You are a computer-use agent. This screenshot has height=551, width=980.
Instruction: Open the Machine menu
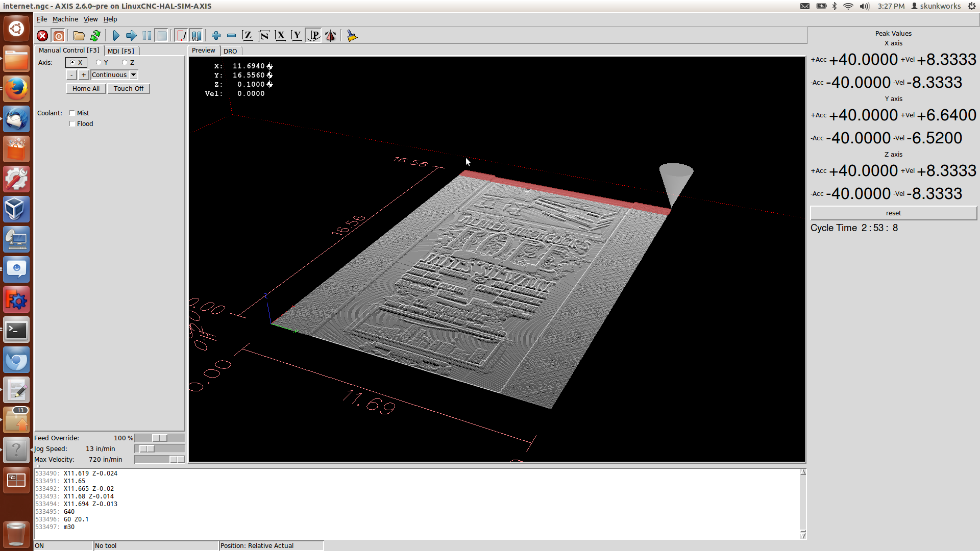(x=65, y=19)
